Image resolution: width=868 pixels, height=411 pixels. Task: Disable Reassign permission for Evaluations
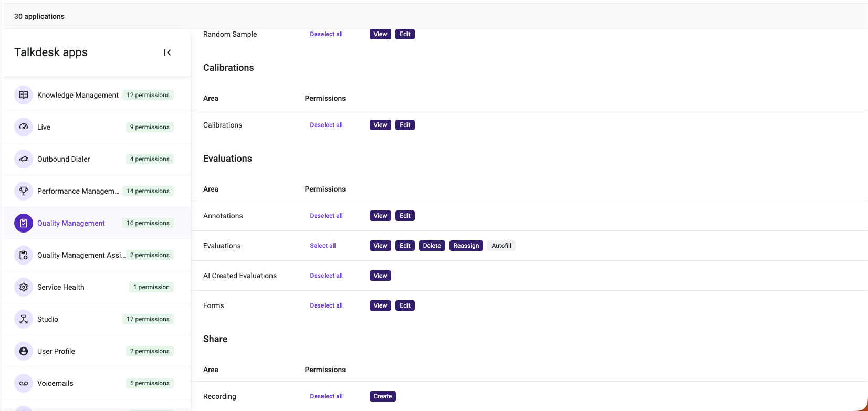[x=466, y=246]
